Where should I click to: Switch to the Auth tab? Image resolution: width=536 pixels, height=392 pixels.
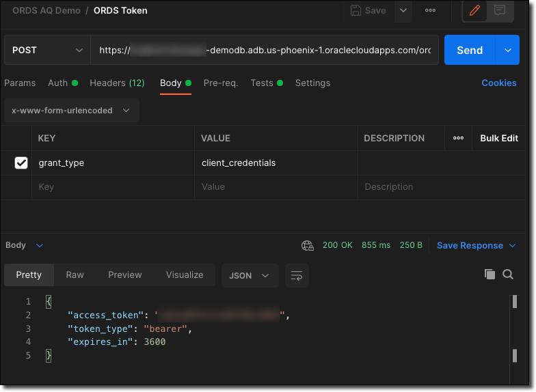click(63, 83)
